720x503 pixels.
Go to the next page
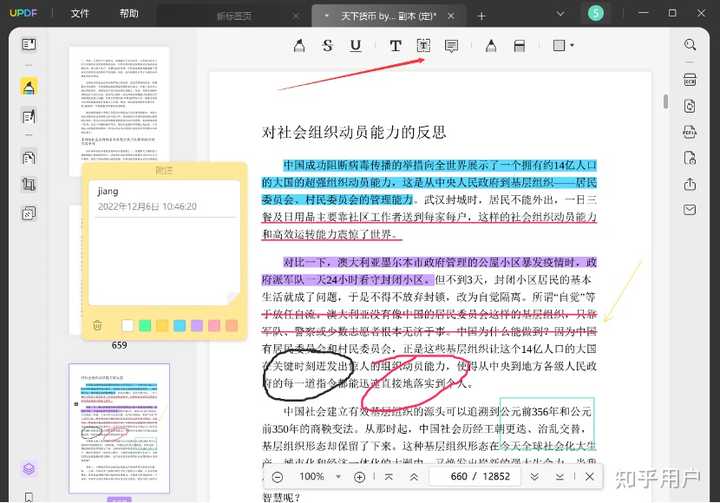tap(534, 477)
